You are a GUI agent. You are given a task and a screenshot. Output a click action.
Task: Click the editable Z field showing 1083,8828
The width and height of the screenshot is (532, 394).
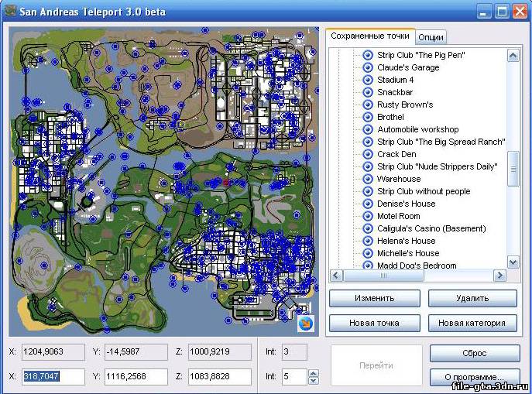click(220, 376)
